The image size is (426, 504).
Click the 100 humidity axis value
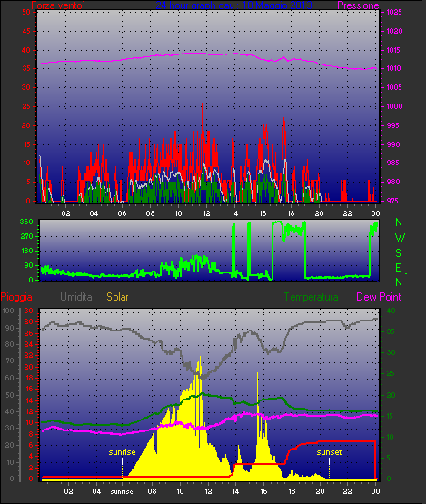7,311
